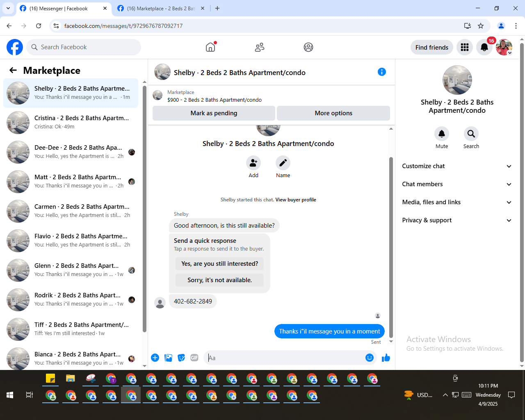
Task: Open conversation information icon
Action: (x=382, y=72)
